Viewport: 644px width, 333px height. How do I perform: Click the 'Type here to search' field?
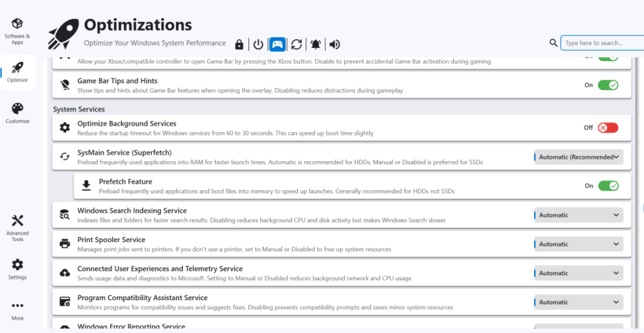click(601, 43)
